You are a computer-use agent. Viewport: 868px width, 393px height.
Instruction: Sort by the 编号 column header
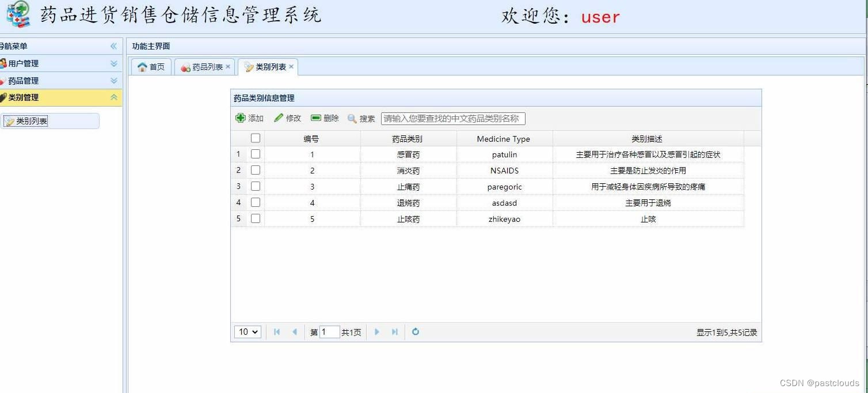coord(312,139)
